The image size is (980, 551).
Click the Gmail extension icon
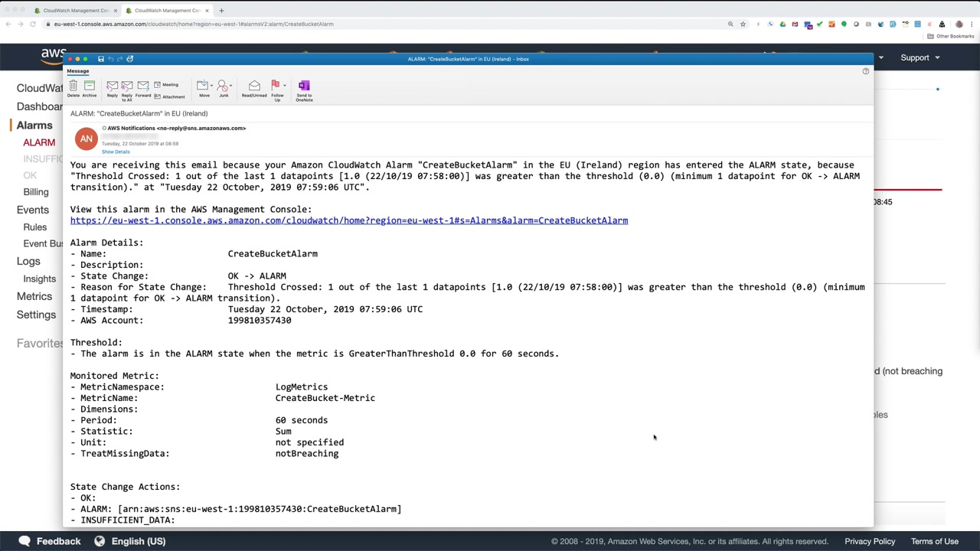point(795,24)
